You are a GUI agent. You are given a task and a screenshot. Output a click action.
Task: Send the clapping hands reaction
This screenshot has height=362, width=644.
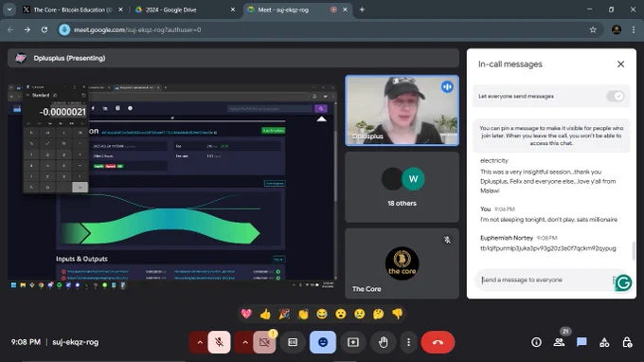point(303,314)
